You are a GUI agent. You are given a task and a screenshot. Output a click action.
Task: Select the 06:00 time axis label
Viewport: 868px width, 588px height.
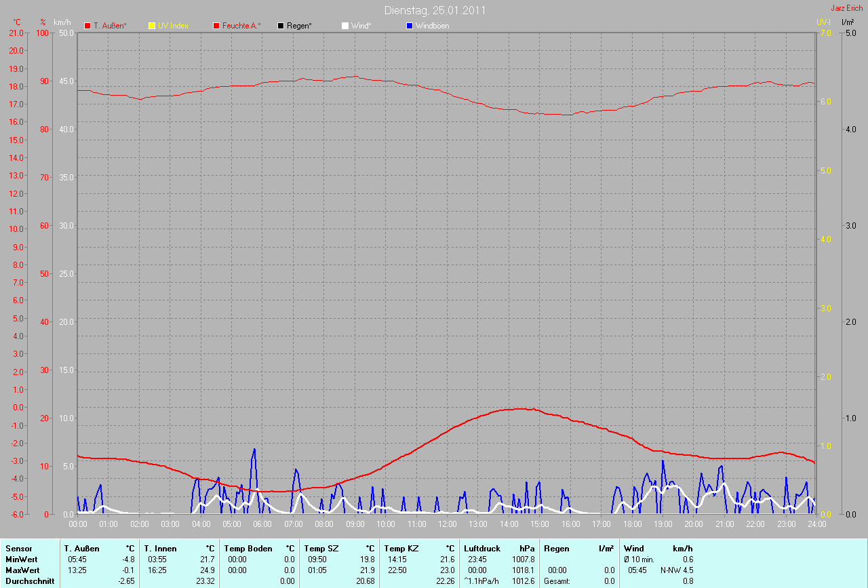pyautogui.click(x=262, y=524)
